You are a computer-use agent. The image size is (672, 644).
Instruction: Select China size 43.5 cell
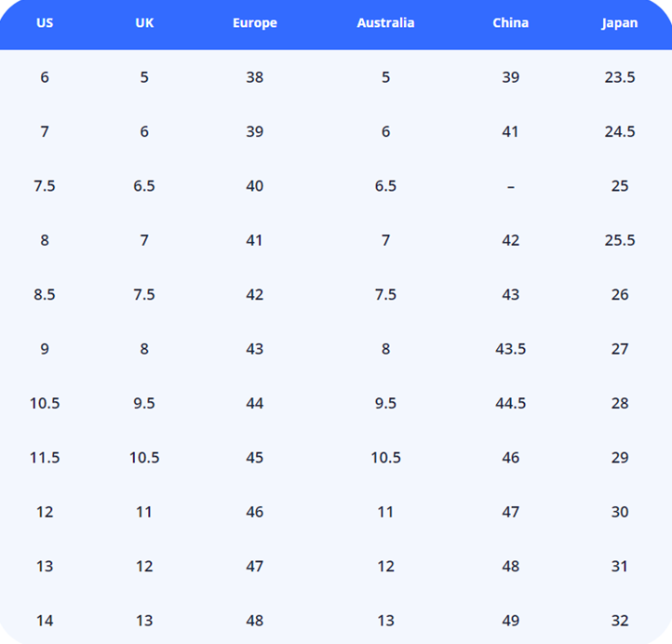(511, 349)
